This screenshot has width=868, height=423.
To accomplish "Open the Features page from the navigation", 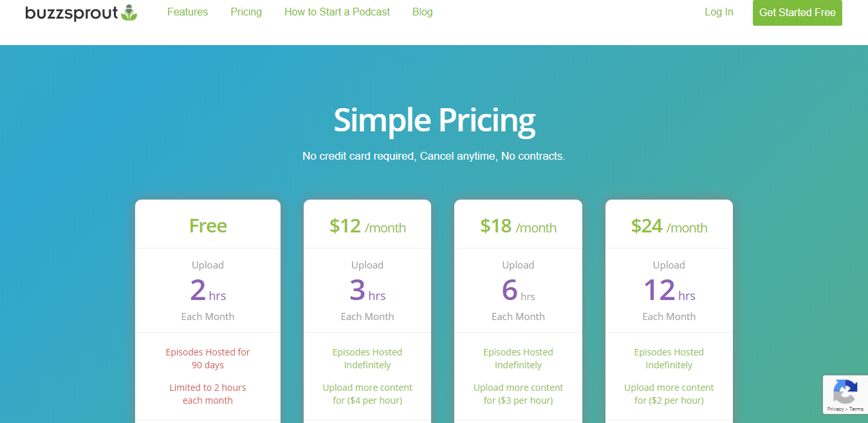I will coord(187,12).
